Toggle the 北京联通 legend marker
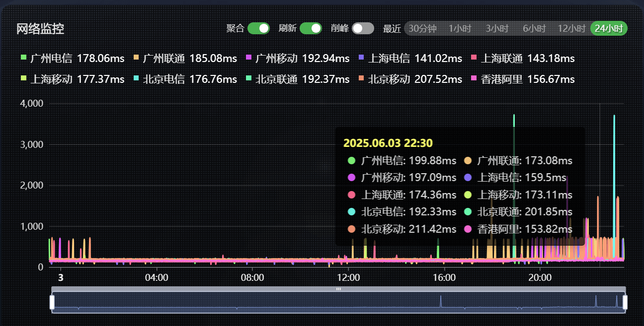 [249, 79]
